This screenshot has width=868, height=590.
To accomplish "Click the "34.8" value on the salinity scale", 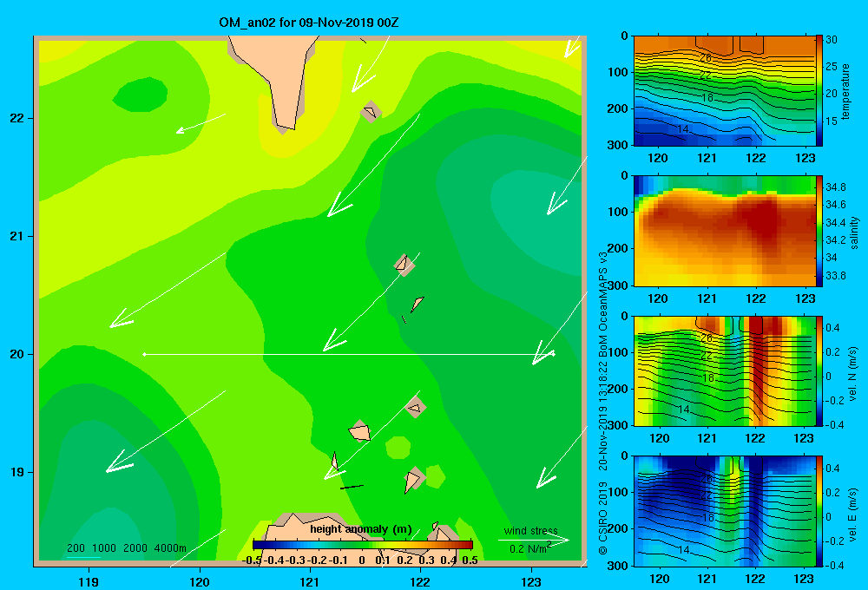I will click(x=836, y=187).
